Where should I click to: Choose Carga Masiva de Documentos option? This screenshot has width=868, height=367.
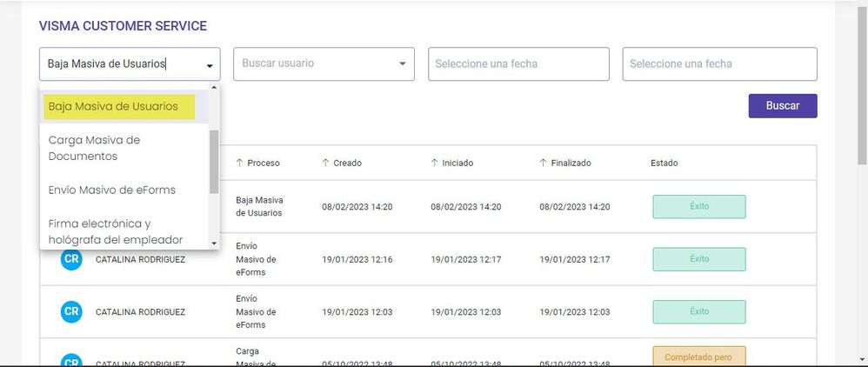tap(124, 149)
